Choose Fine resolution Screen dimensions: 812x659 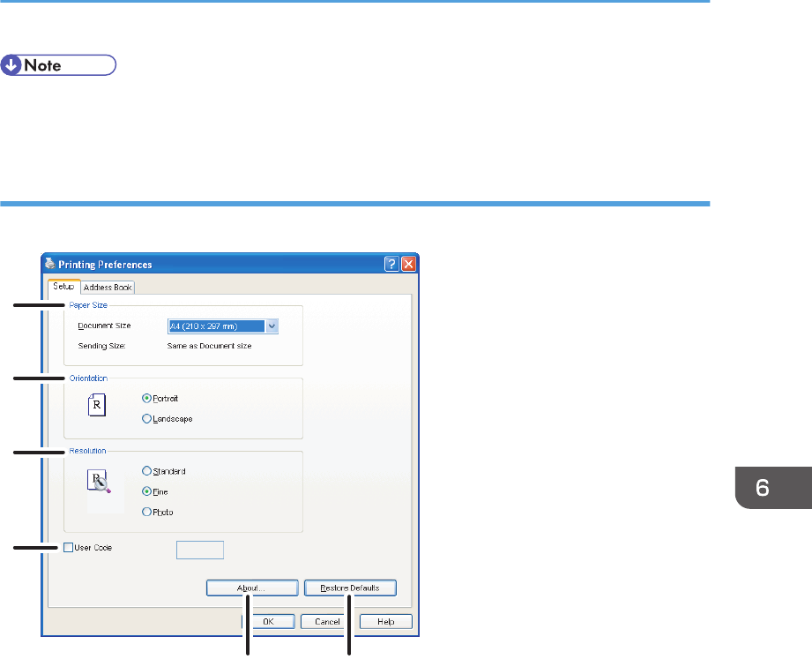(155, 491)
